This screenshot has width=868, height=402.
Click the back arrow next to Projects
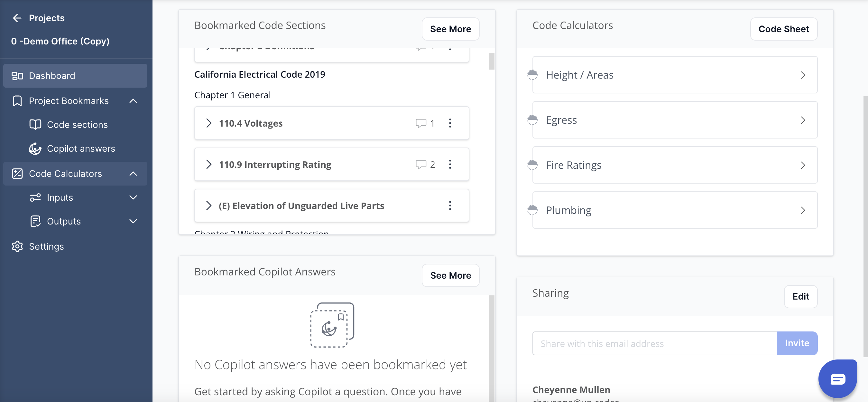17,18
